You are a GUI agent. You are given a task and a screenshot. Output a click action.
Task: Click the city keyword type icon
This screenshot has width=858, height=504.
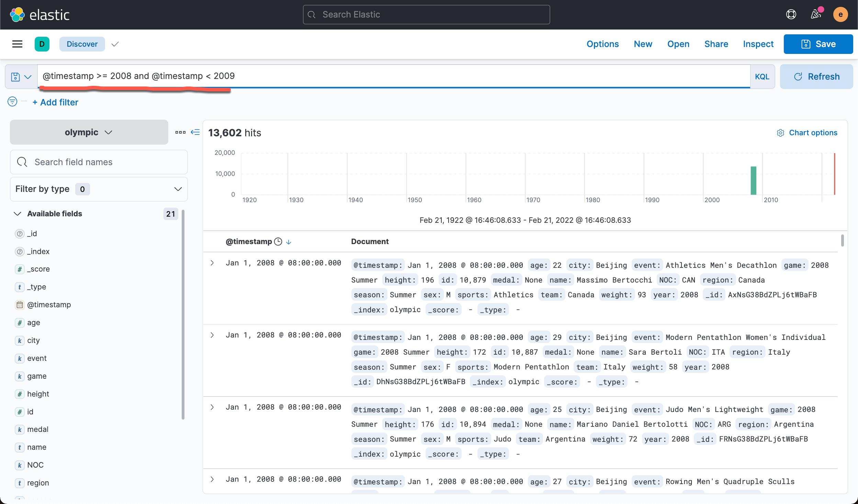point(20,341)
